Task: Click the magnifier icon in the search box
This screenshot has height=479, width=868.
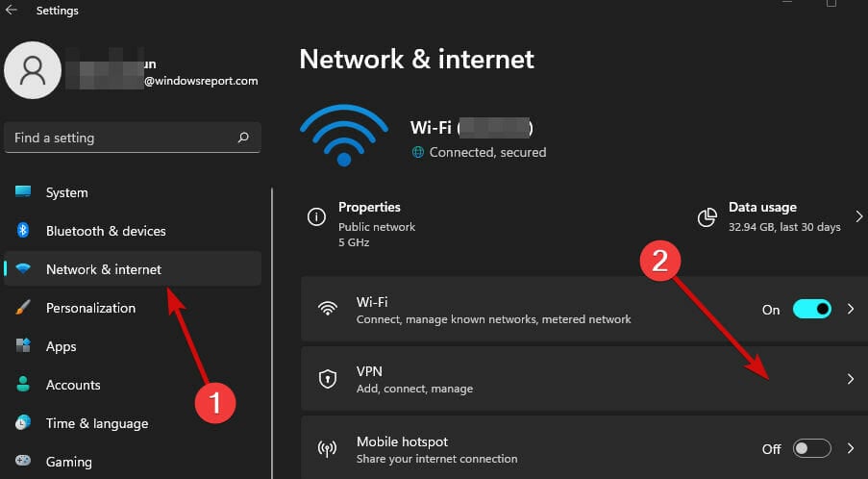Action: 243,138
